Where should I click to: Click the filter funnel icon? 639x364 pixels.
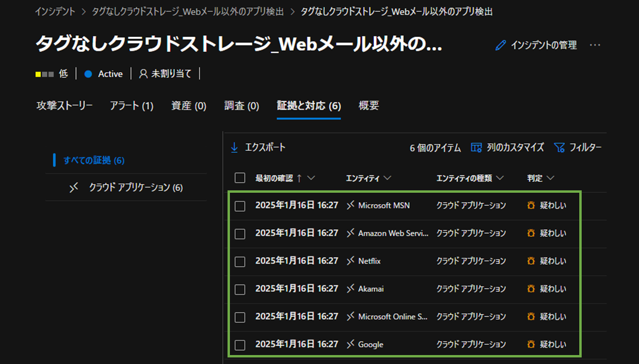pos(559,147)
